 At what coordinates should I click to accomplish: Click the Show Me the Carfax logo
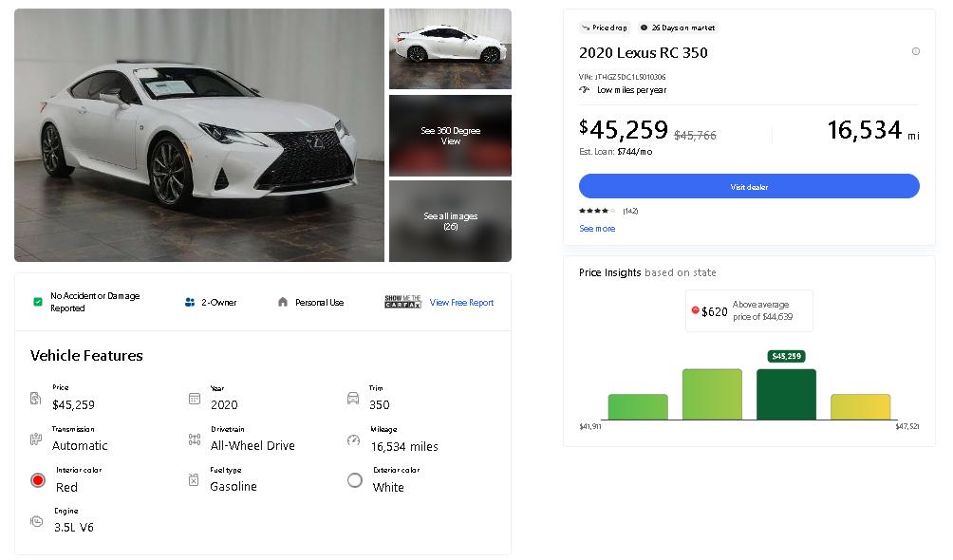click(x=402, y=302)
